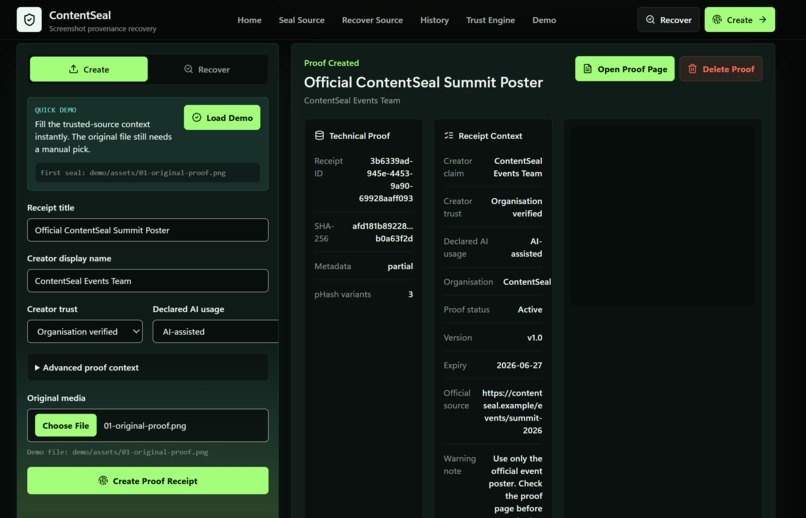
Task: Click the Creator trust value Organisation verified in receipt
Action: pos(516,207)
